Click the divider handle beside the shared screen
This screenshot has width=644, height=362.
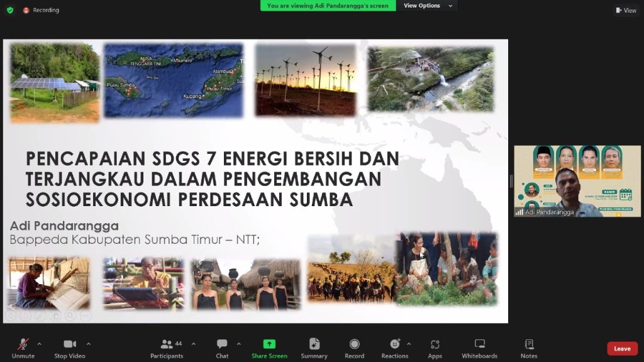[511, 181]
